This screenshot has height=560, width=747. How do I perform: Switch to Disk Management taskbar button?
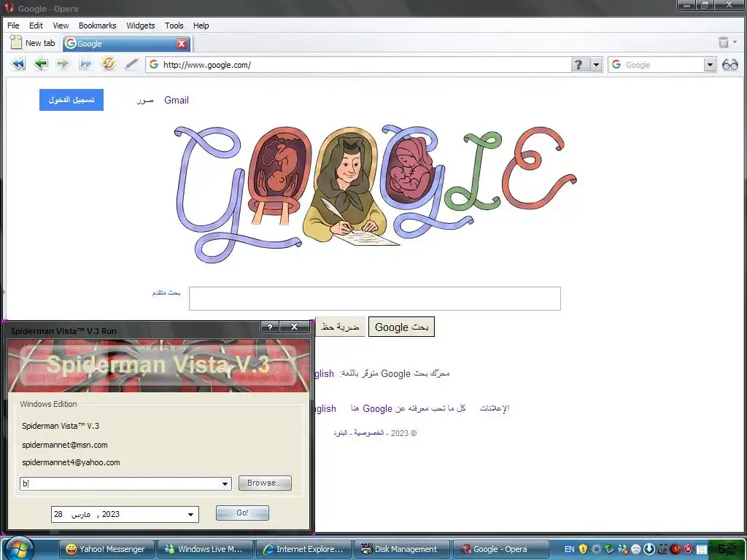pos(402,549)
